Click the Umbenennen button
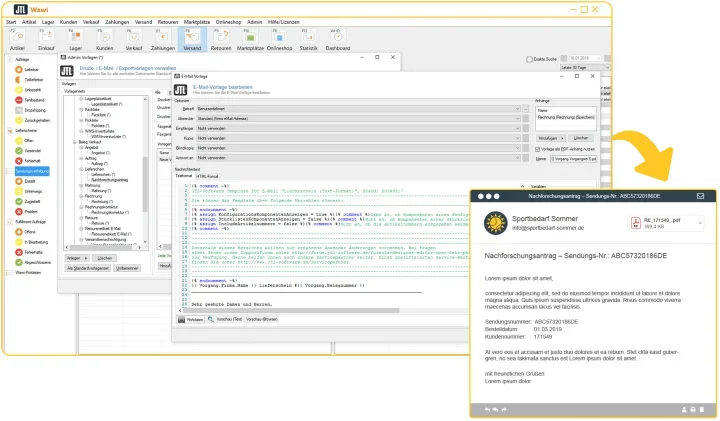This screenshot has height=421, width=720. (x=127, y=268)
